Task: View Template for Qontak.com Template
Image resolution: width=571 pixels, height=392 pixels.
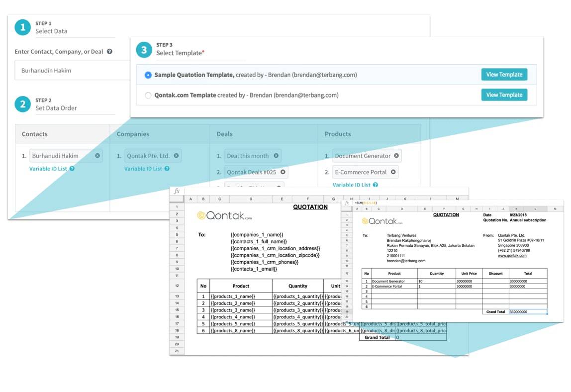Action: tap(504, 95)
